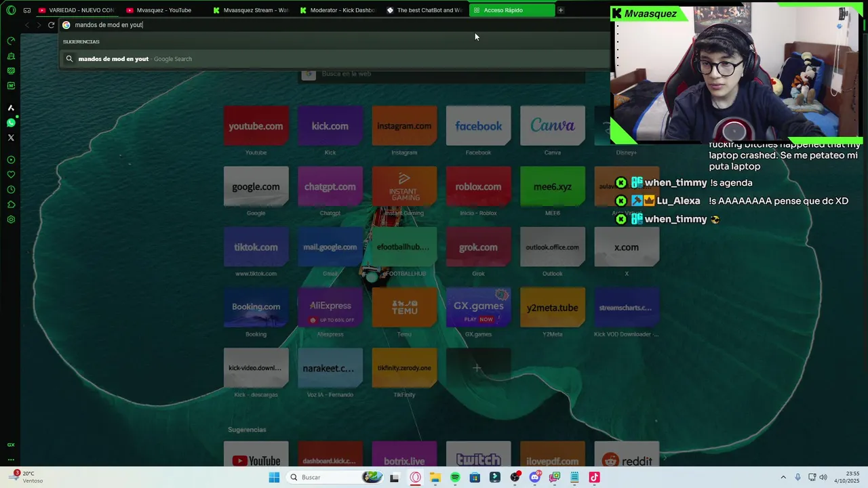Open the streamscharts speed dial tile
Viewport: 868px width, 488px height.
pyautogui.click(x=627, y=307)
